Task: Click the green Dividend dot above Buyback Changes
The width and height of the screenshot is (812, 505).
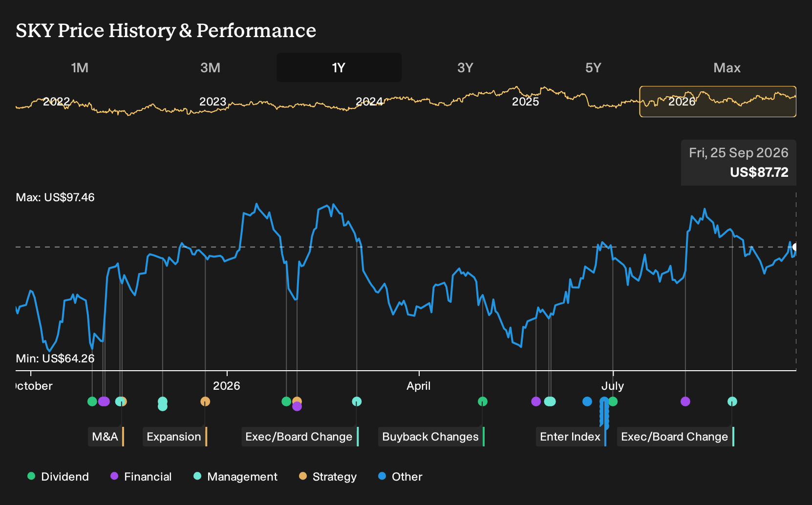Action: (483, 401)
